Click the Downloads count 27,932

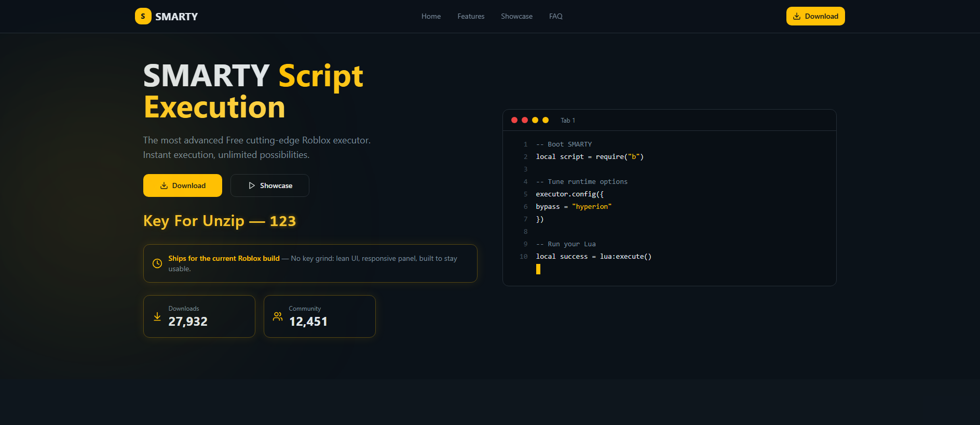[x=188, y=322]
